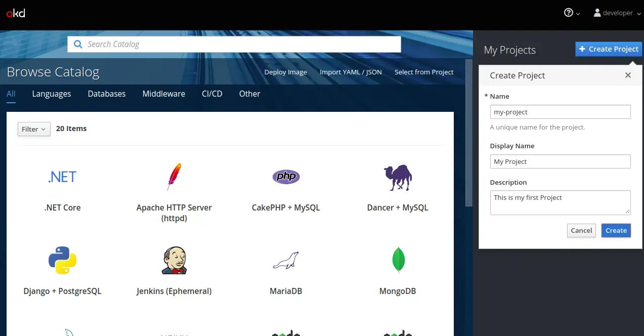This screenshot has height=336, width=644.
Task: Click the user avatar icon
Action: 597,13
